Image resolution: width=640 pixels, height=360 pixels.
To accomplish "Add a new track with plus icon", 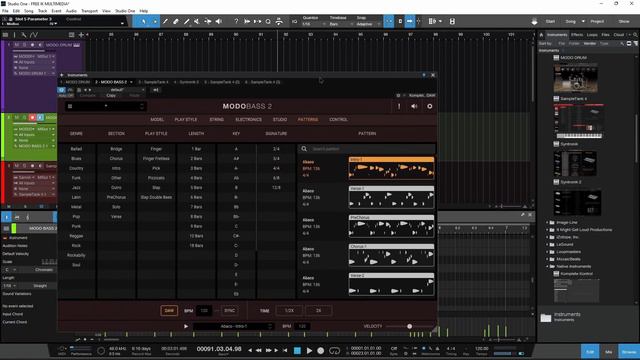I will (x=81, y=35).
